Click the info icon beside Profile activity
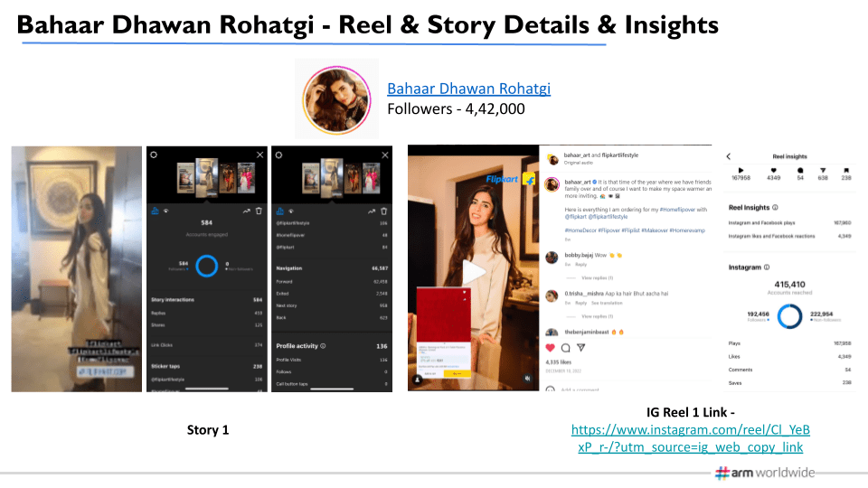Screen dimensions: 868x488 coord(323,345)
